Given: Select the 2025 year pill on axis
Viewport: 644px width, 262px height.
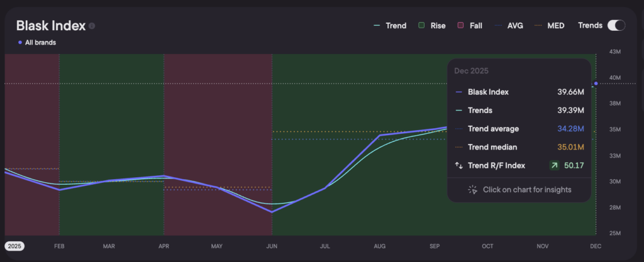Looking at the screenshot, I should pos(14,246).
